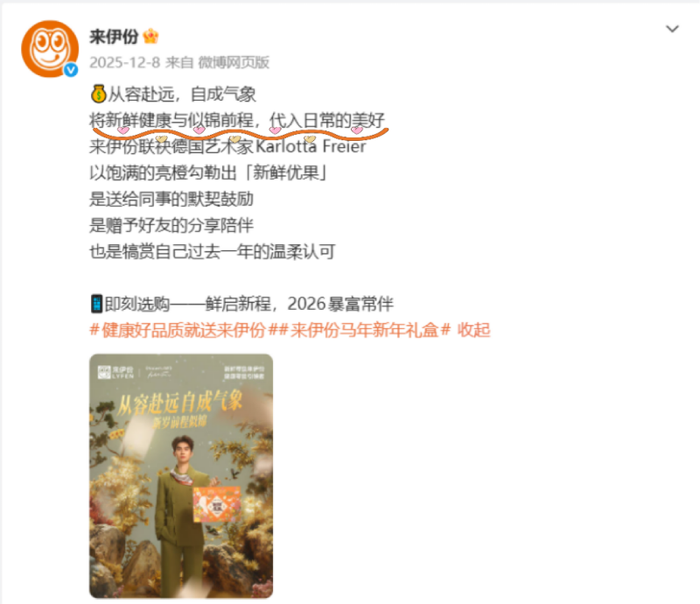Click the quoted phrase 新鲜优果

[x=286, y=173]
